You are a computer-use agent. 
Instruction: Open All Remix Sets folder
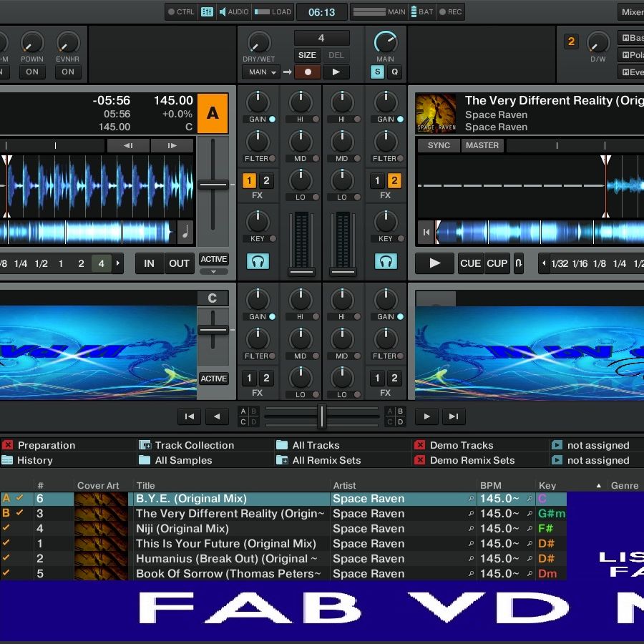tap(318, 460)
